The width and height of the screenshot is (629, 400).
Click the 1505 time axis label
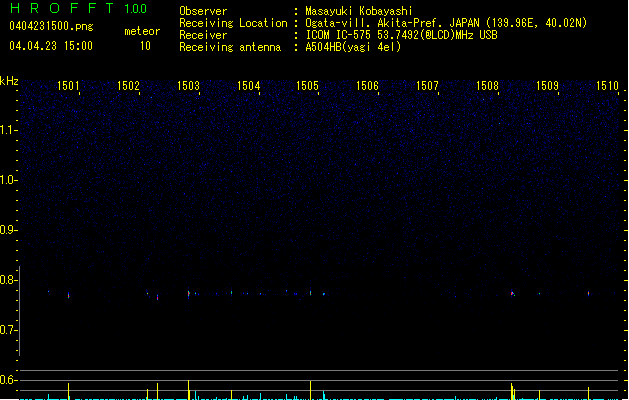coord(307,86)
